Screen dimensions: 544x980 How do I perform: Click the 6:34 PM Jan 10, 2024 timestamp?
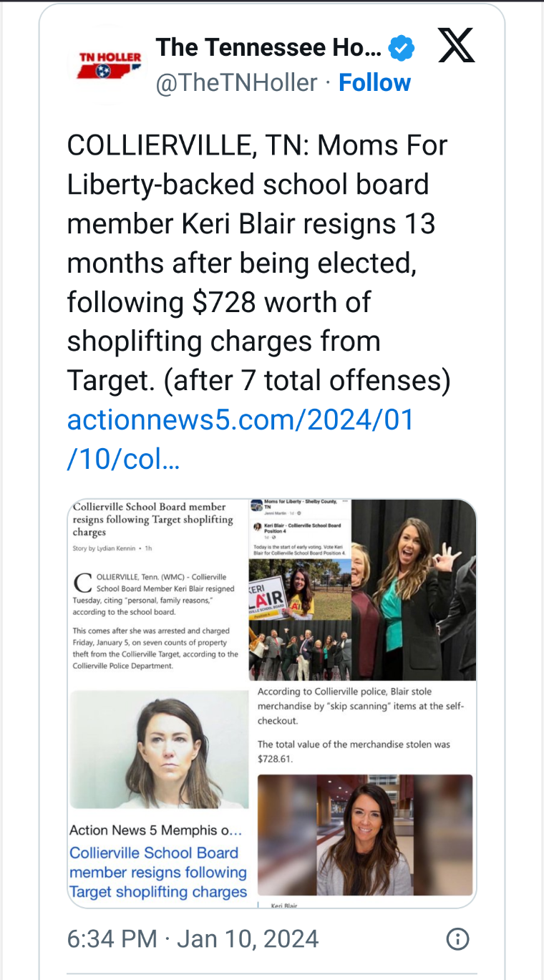coord(193,938)
